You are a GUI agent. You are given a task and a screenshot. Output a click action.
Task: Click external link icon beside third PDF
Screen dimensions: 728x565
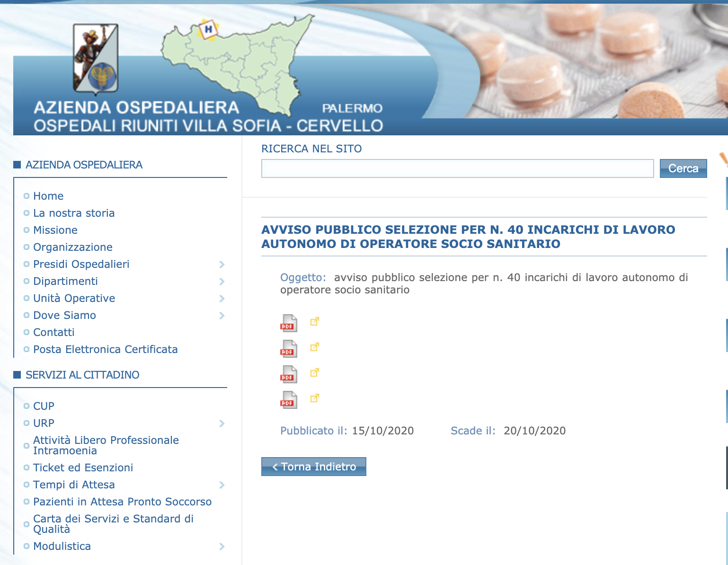click(x=314, y=373)
